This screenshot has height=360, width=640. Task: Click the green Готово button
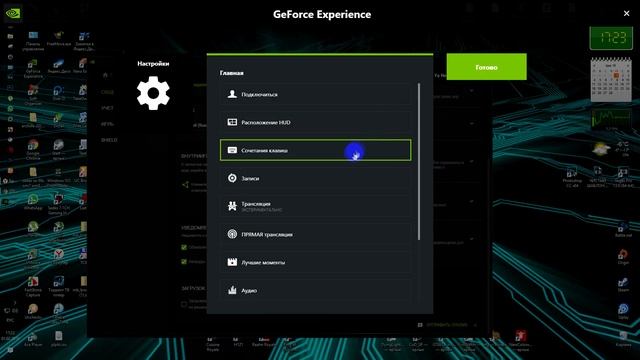pos(486,67)
